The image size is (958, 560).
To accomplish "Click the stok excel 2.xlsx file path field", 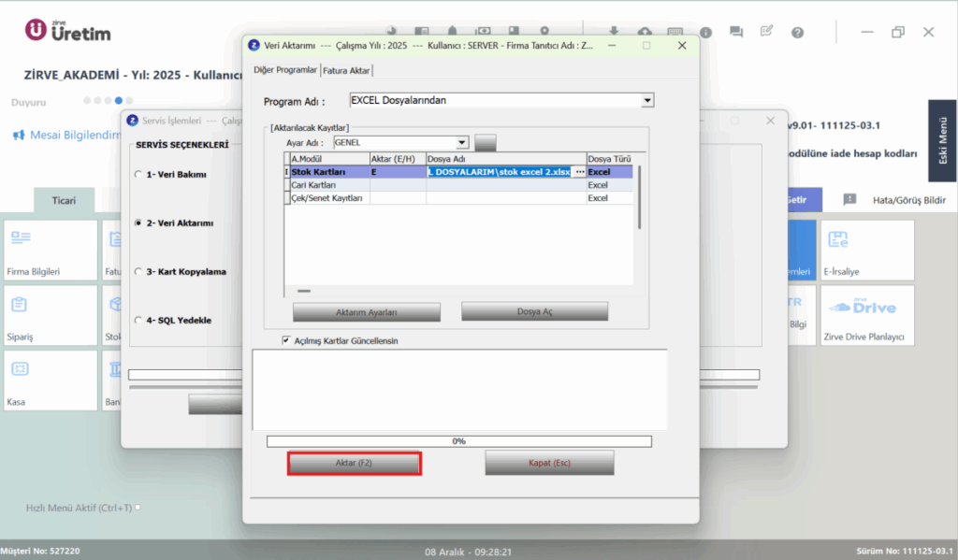I will (x=500, y=172).
